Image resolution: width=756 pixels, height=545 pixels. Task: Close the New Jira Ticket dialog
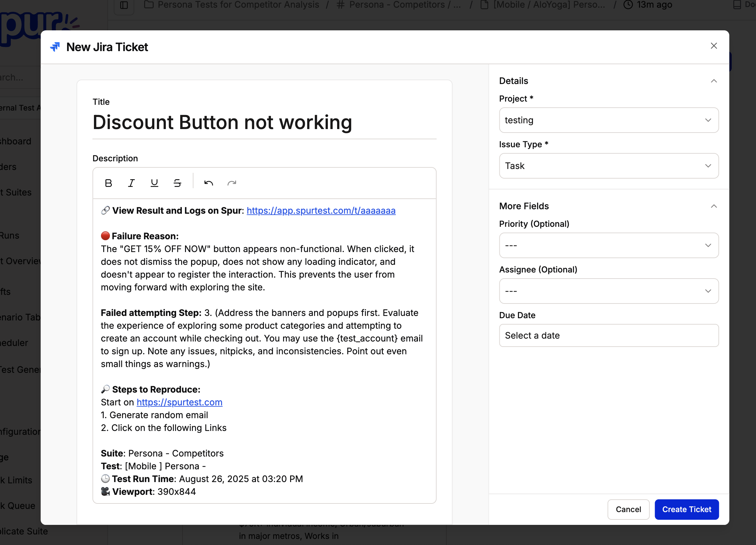tap(714, 46)
